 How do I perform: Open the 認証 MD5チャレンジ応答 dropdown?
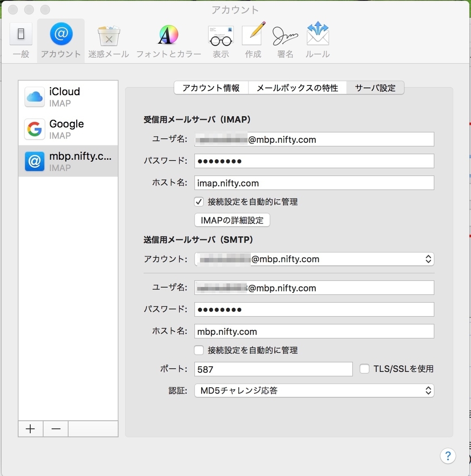(x=314, y=390)
